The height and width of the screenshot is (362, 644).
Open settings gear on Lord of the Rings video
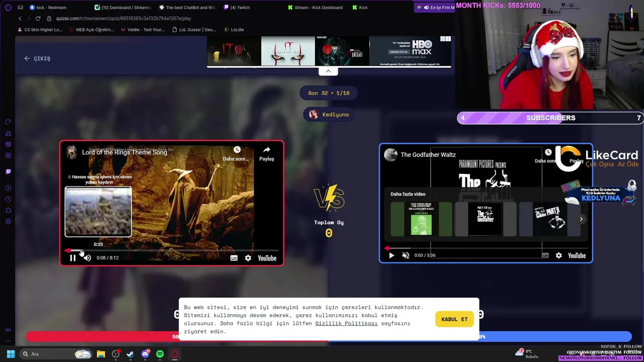point(248,258)
